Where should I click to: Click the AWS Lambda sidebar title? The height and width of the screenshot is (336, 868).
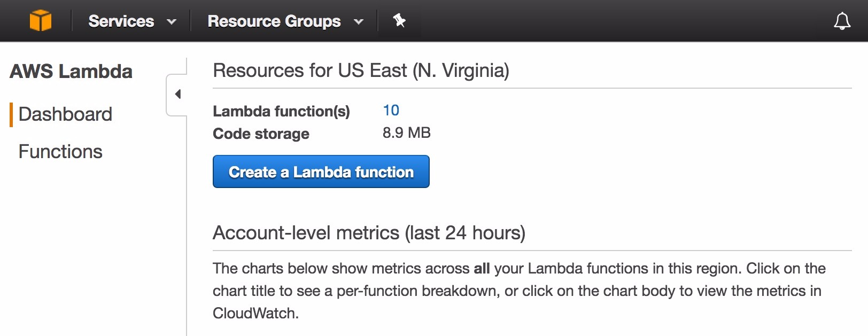pyautogui.click(x=71, y=72)
